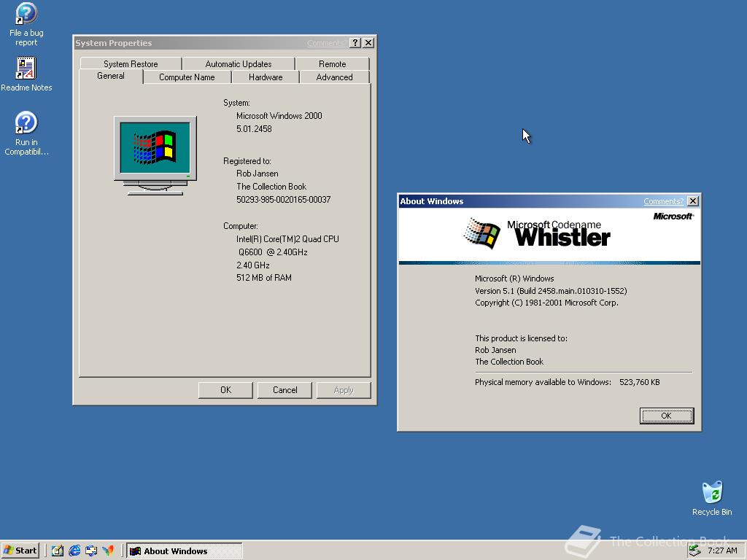The height and width of the screenshot is (560, 747).
Task: Open the Advanced tab
Action: point(334,77)
